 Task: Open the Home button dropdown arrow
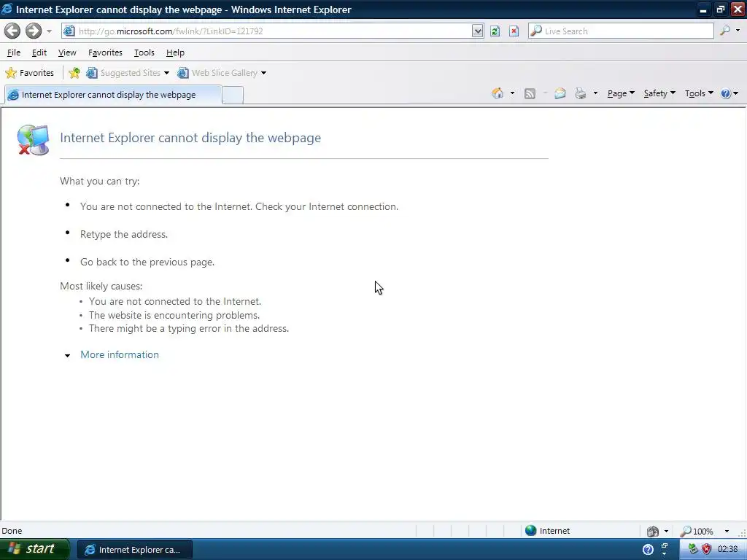[x=512, y=93]
